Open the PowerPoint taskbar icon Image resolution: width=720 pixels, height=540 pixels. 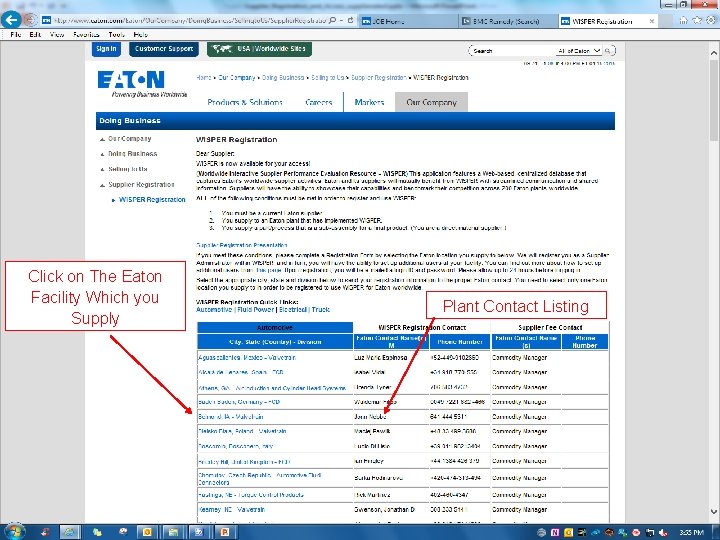coord(225,532)
